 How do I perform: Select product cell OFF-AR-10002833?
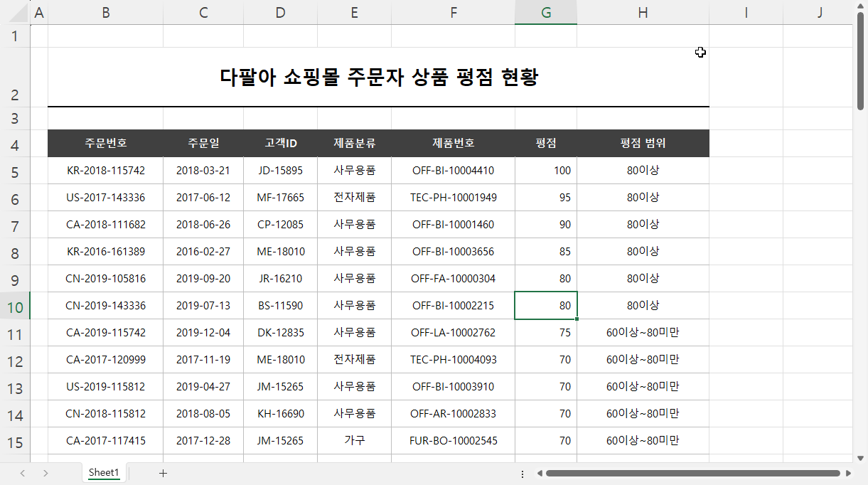pos(454,414)
